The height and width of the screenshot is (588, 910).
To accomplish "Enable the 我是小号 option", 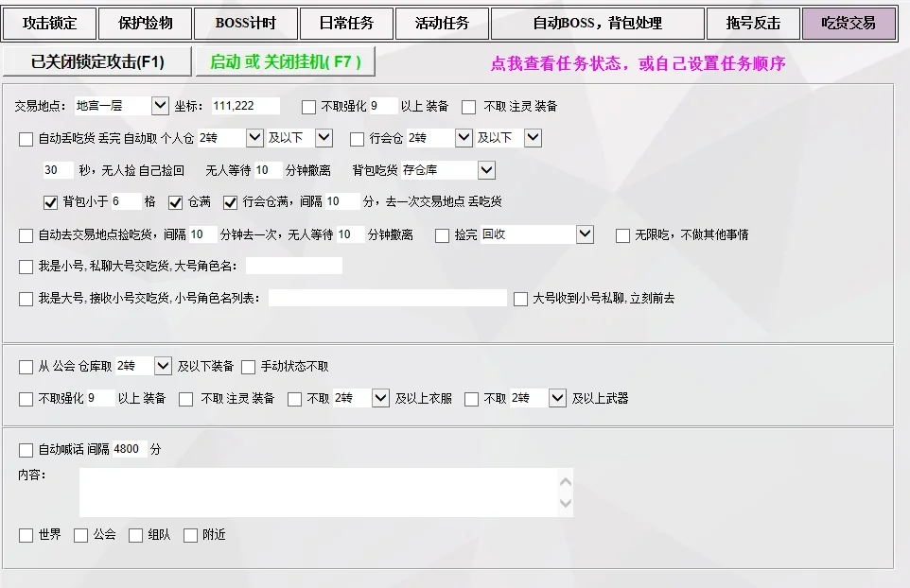I will [26, 267].
